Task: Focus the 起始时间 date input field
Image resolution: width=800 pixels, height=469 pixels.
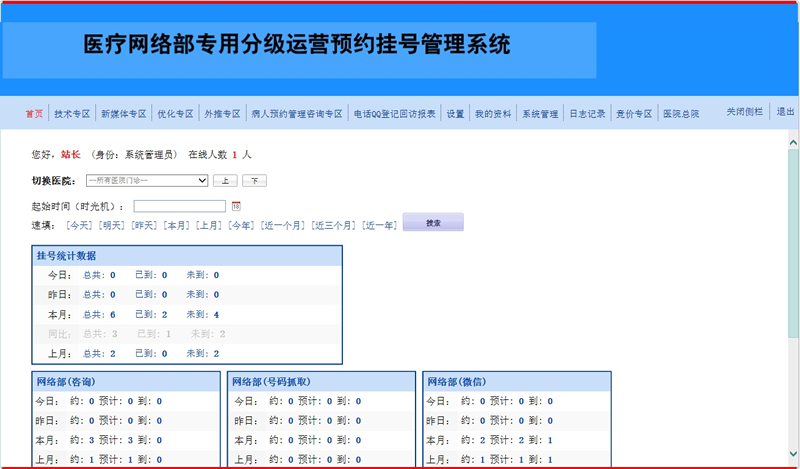Action: click(x=180, y=206)
